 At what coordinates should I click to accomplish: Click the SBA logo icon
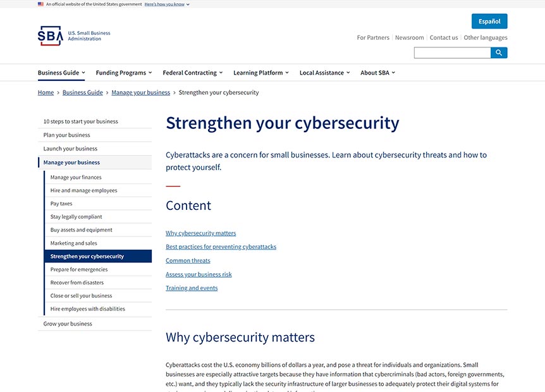pos(51,36)
